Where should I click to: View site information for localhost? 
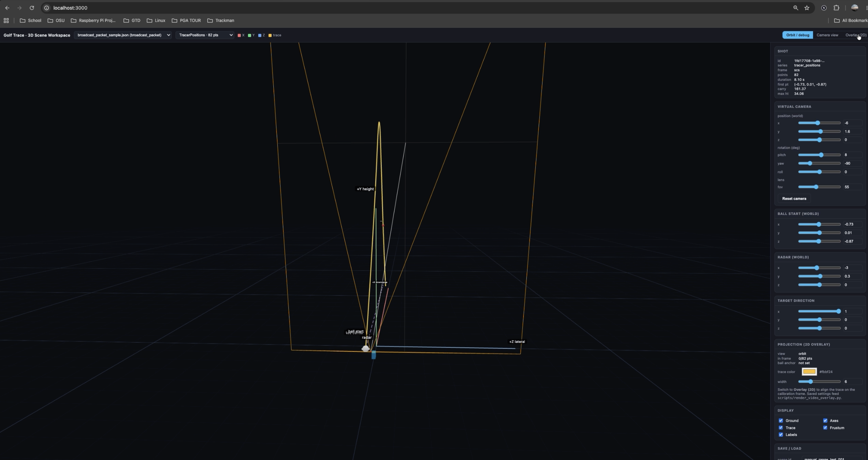click(x=47, y=8)
